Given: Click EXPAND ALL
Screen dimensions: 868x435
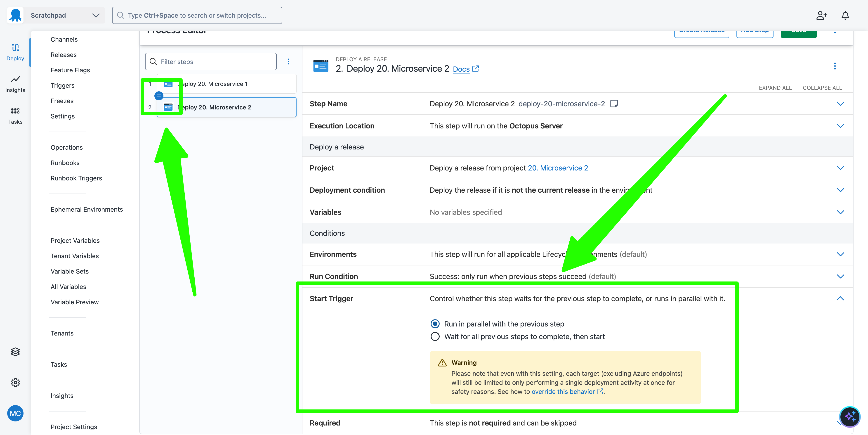Looking at the screenshot, I should 775,87.
